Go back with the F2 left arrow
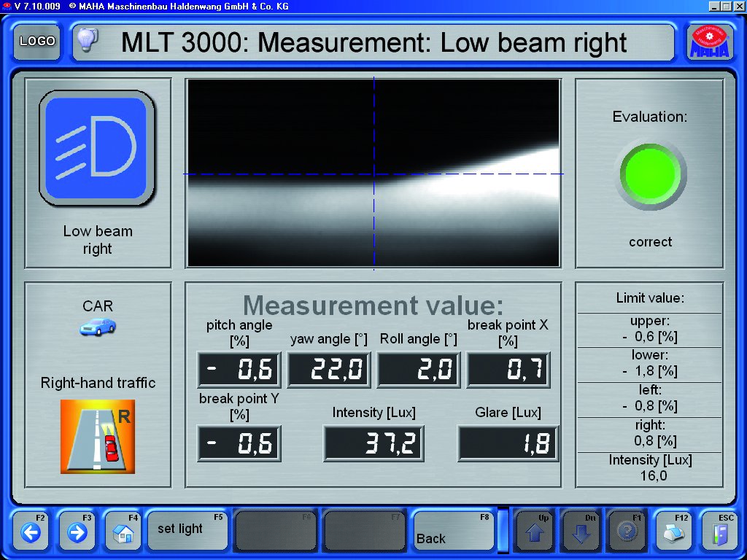 tap(31, 530)
